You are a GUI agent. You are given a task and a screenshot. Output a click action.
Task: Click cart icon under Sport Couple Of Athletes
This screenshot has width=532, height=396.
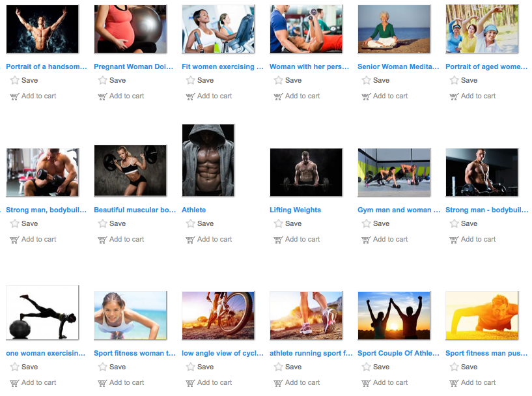pyautogui.click(x=366, y=383)
